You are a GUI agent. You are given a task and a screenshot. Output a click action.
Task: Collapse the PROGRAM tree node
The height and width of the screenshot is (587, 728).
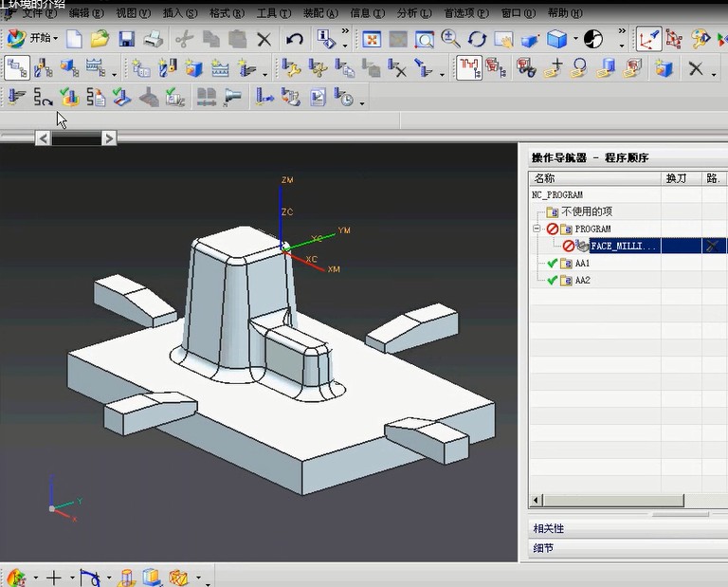click(x=537, y=229)
